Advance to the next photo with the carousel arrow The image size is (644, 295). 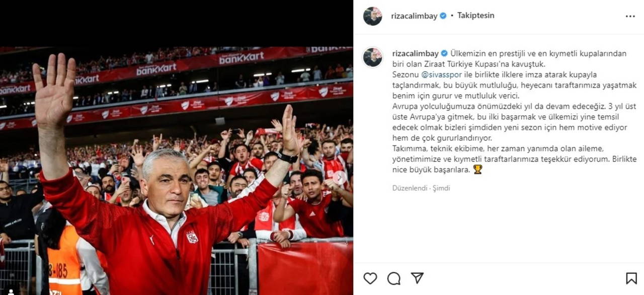point(340,177)
